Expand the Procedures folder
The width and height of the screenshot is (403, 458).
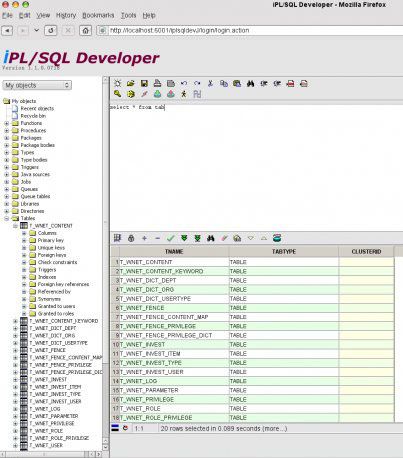click(x=7, y=131)
